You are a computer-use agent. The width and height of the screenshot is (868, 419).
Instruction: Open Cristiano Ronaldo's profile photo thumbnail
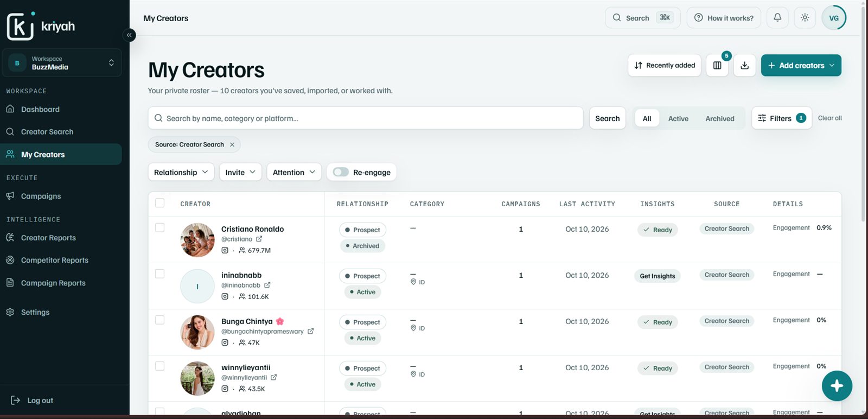[197, 240]
